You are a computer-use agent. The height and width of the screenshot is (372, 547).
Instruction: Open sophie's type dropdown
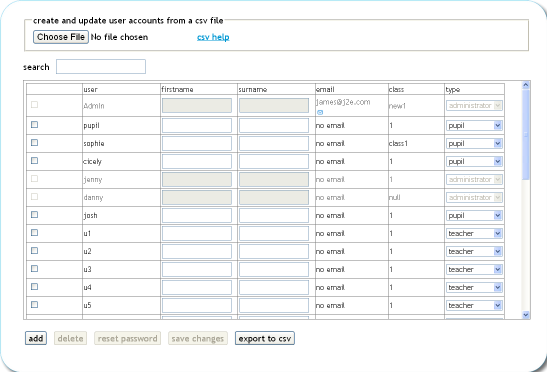474,143
